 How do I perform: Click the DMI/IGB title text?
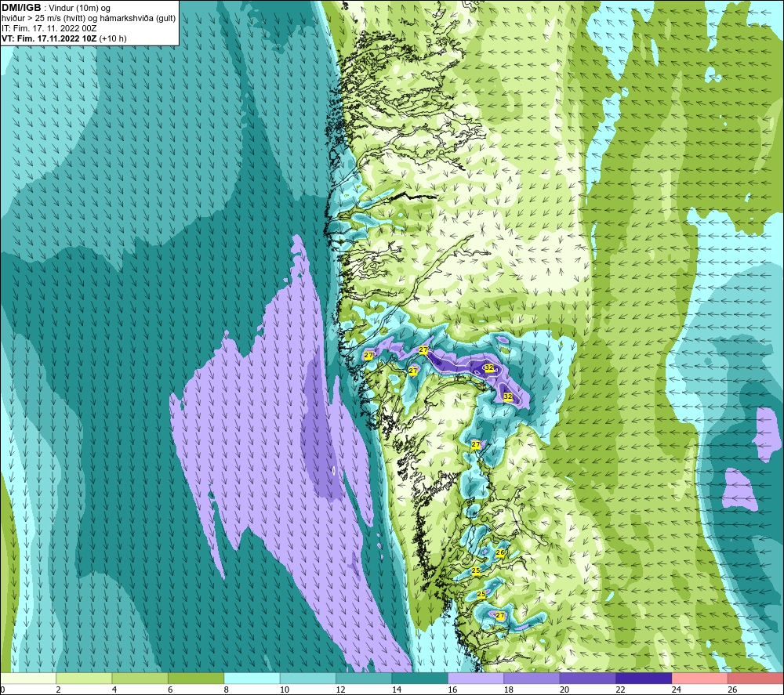pos(21,8)
